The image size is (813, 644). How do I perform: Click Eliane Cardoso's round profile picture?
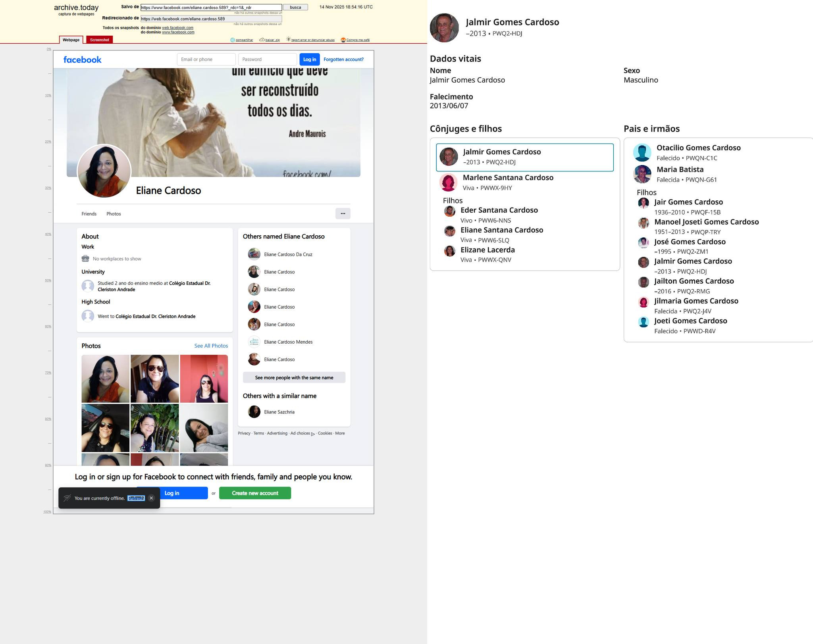[104, 171]
